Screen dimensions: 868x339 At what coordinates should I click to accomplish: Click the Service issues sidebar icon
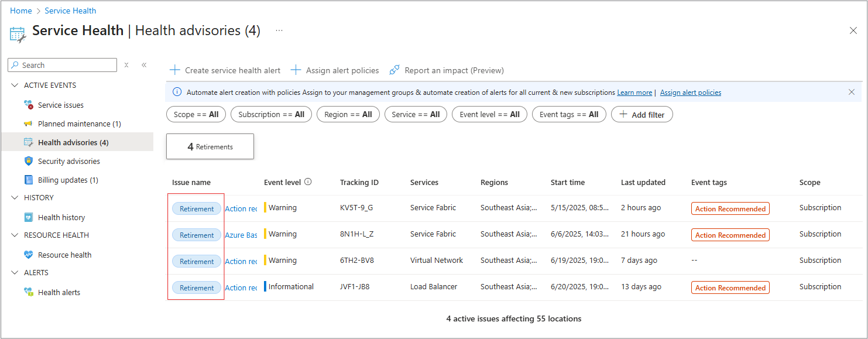coord(28,105)
